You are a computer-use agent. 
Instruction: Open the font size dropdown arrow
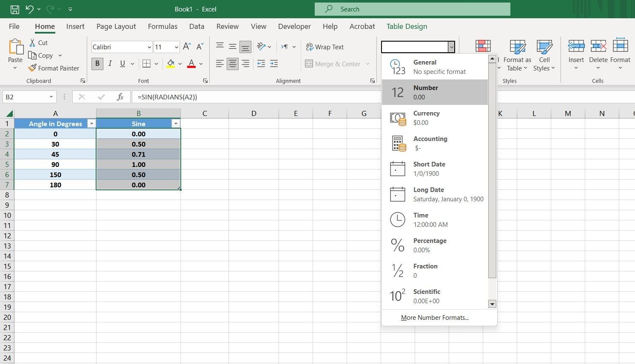click(176, 47)
